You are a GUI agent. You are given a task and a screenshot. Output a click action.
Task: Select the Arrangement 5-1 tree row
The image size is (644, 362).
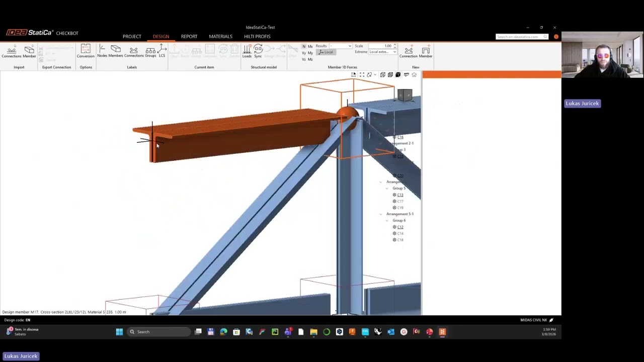pyautogui.click(x=400, y=214)
